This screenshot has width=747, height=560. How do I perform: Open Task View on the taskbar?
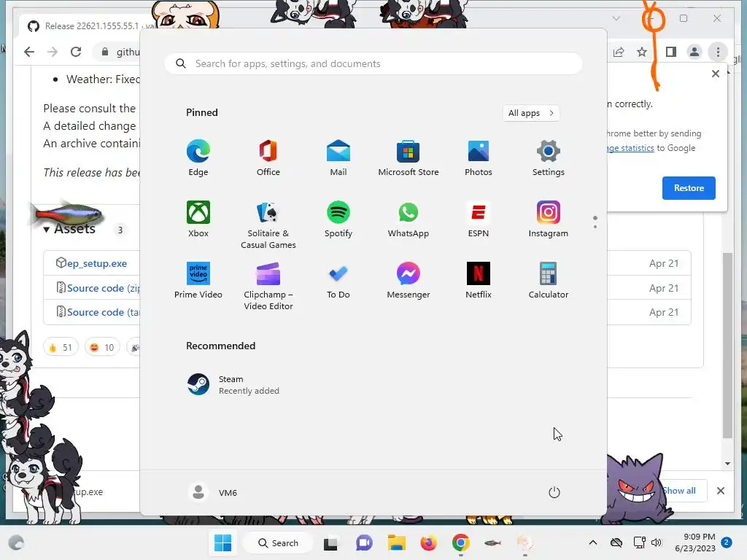[330, 542]
